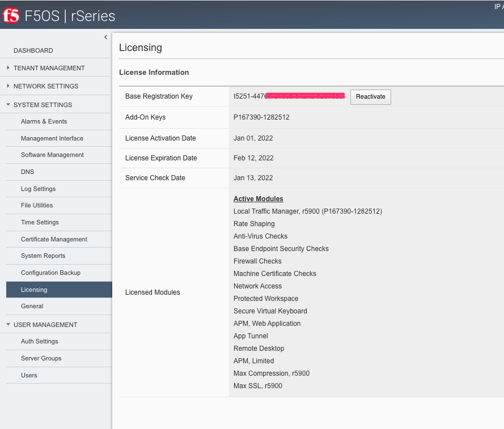Click Max Compression, r5900 entry
The image size is (504, 429).
tap(272, 373)
